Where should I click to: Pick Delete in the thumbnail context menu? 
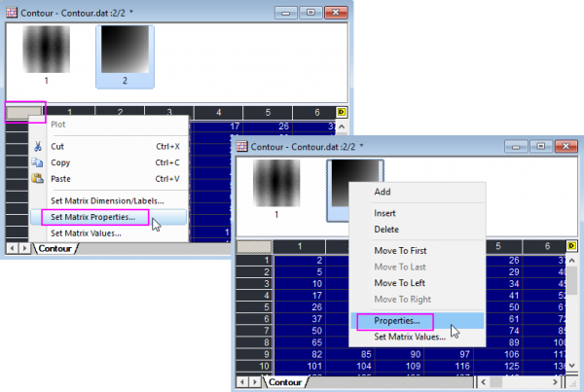(387, 230)
